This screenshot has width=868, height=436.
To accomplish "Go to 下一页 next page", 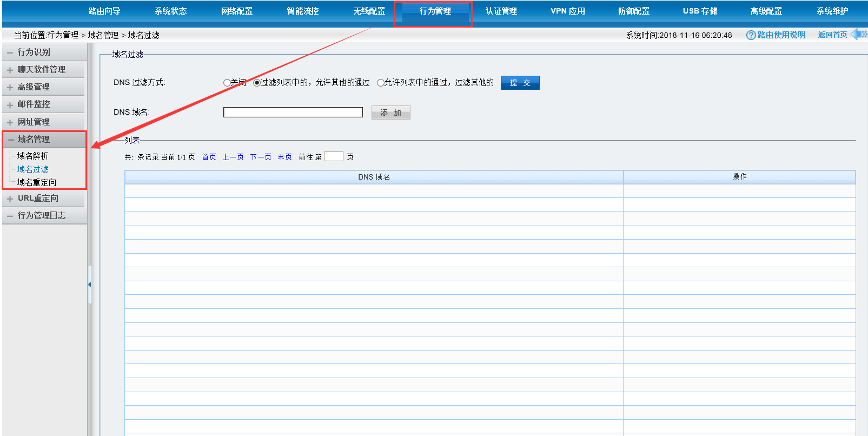I will click(x=261, y=157).
